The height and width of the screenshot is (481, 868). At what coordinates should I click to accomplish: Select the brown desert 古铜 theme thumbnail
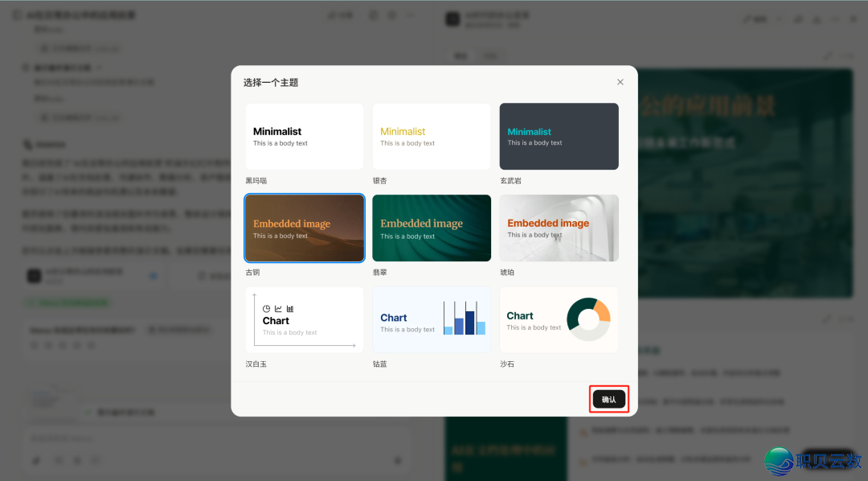[305, 228]
